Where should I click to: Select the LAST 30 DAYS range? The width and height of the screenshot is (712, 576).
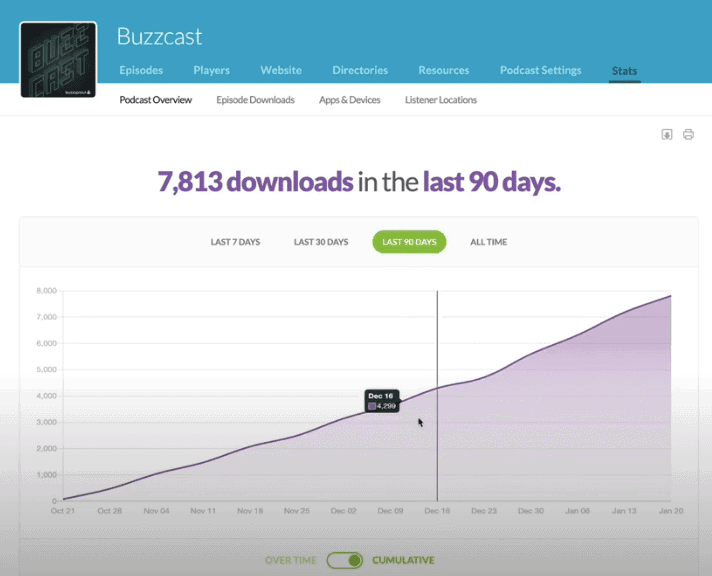point(321,242)
